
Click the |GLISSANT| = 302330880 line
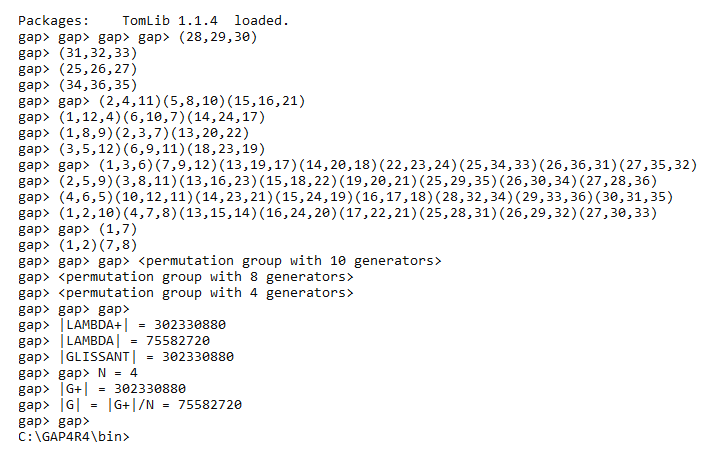(146, 357)
